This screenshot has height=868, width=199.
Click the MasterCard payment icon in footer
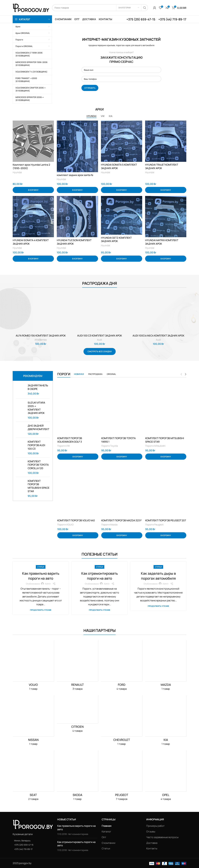(158, 863)
